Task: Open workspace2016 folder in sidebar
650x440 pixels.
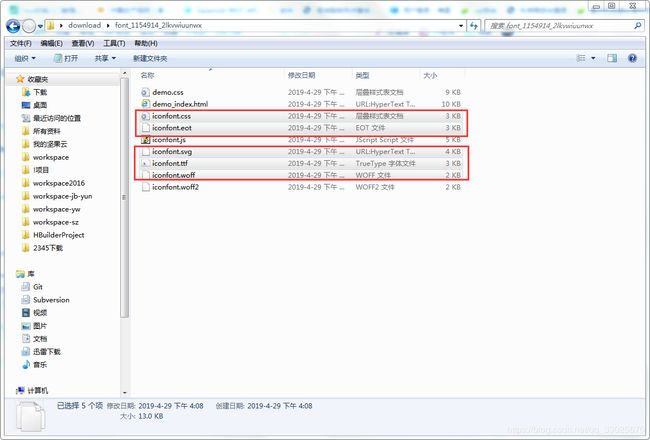Action: [59, 183]
